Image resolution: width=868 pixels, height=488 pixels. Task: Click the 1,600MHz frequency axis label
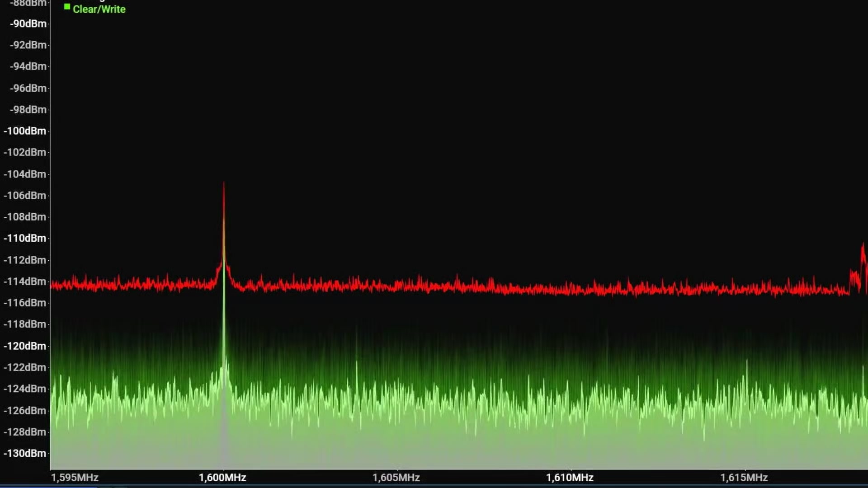222,478
